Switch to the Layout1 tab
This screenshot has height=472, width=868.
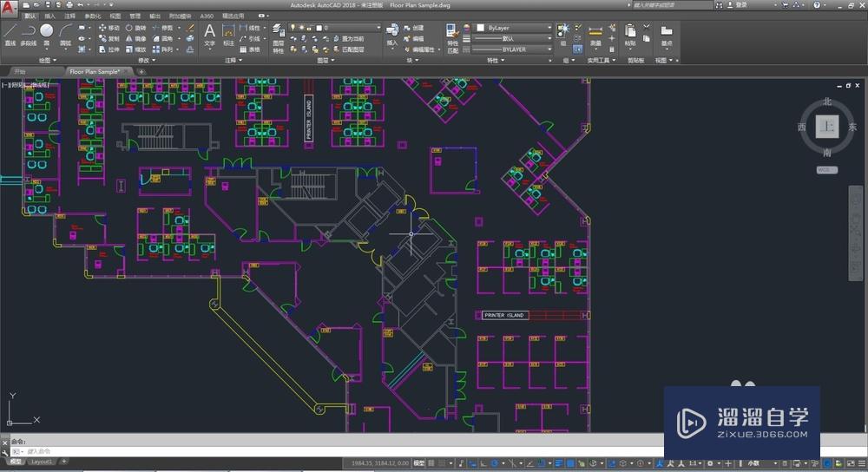tap(42, 462)
